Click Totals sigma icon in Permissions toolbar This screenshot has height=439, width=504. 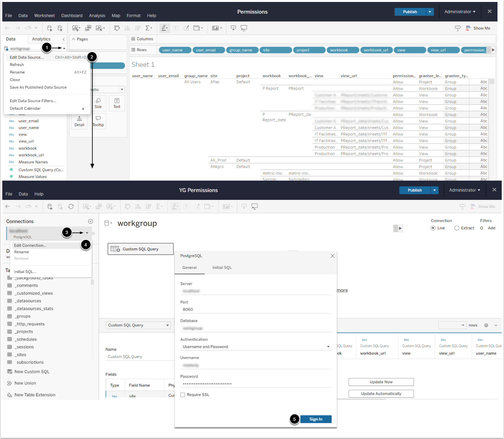click(x=149, y=28)
